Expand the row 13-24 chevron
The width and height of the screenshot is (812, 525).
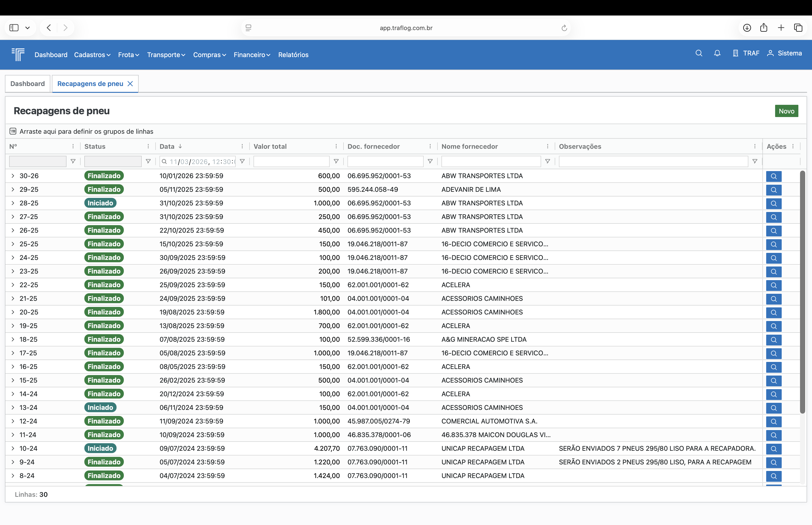[x=13, y=407]
